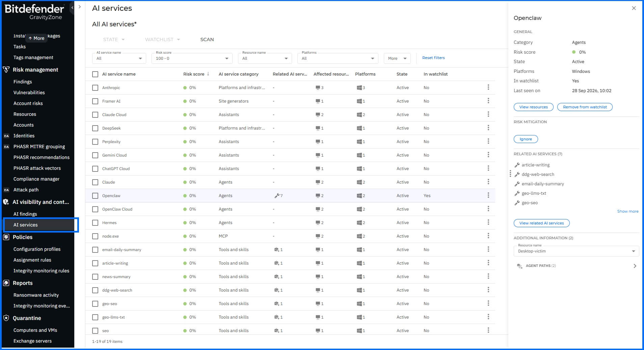
Task: Click the Policies section icon
Action: (6, 237)
